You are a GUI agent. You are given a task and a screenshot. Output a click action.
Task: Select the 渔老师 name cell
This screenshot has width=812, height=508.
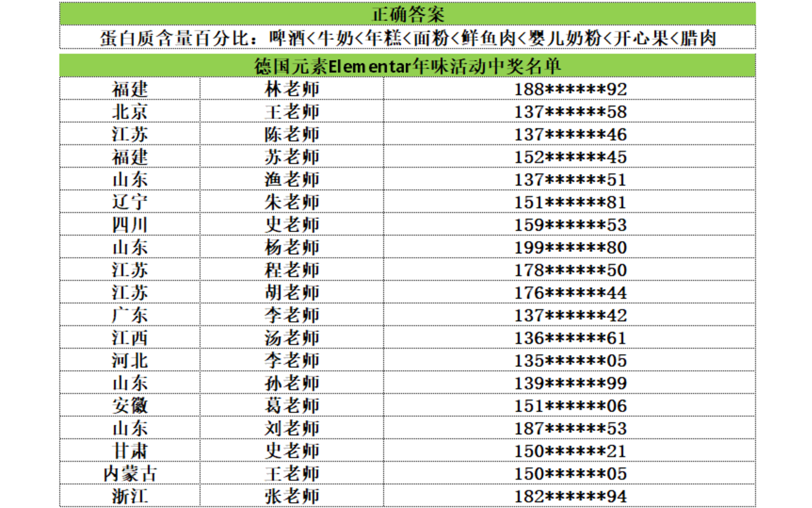tap(292, 179)
